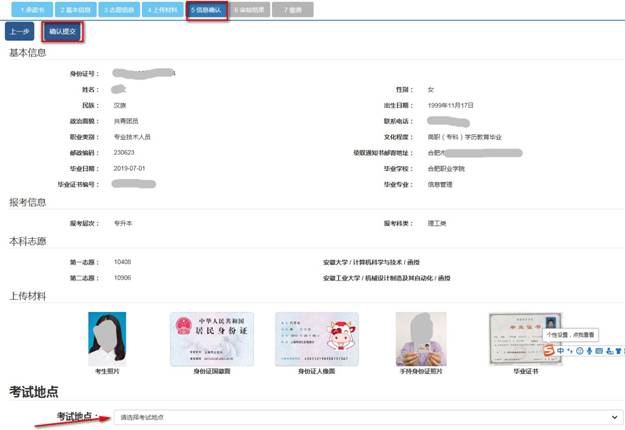Click the 个性设置 tooltip bubble
The image size is (625, 430).
(571, 336)
